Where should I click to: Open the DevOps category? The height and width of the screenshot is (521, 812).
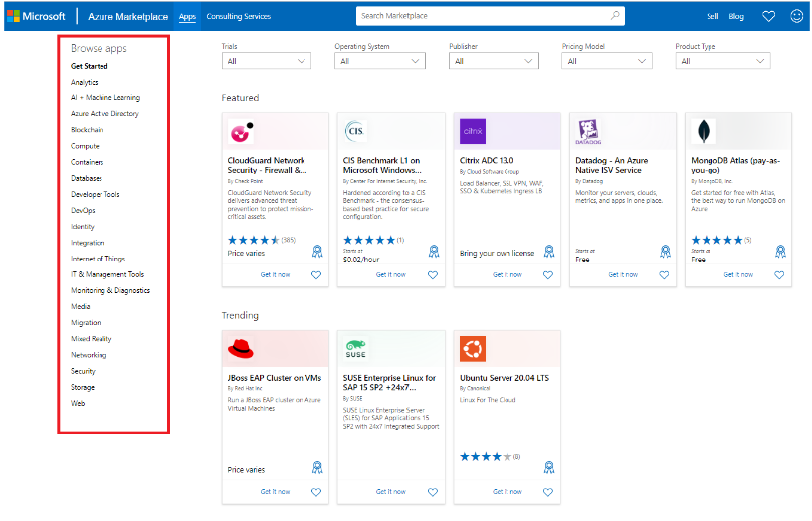click(83, 211)
